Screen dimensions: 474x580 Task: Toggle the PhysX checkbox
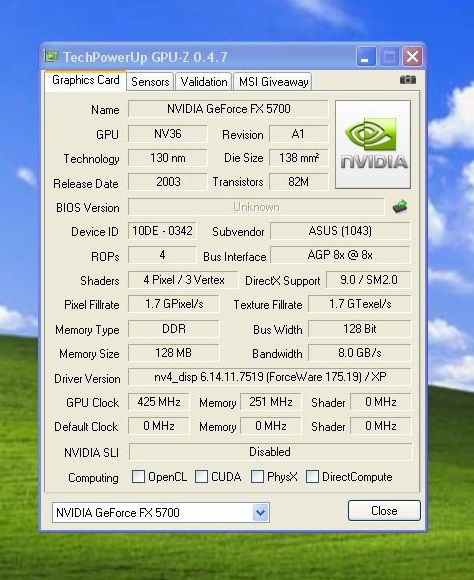(x=257, y=476)
